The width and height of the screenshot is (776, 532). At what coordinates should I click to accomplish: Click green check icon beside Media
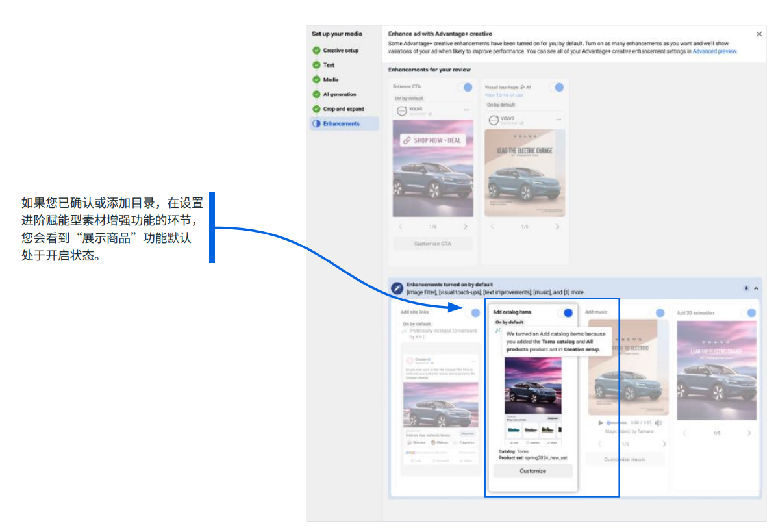pyautogui.click(x=316, y=80)
